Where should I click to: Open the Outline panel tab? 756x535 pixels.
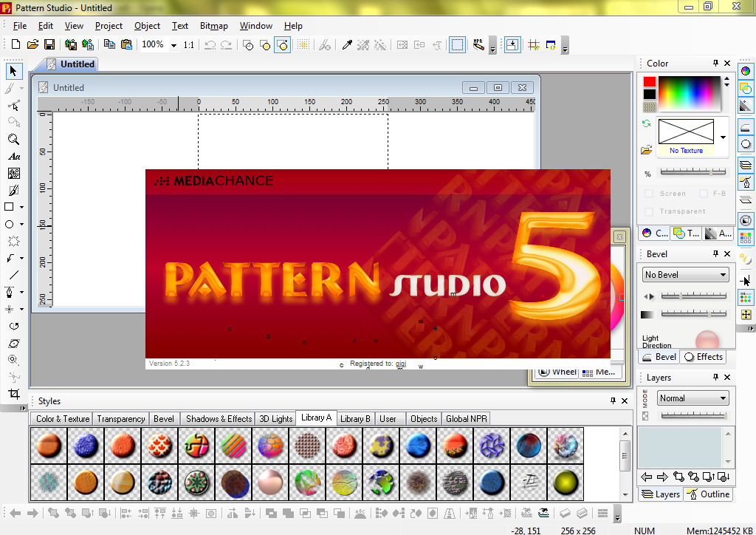click(708, 494)
